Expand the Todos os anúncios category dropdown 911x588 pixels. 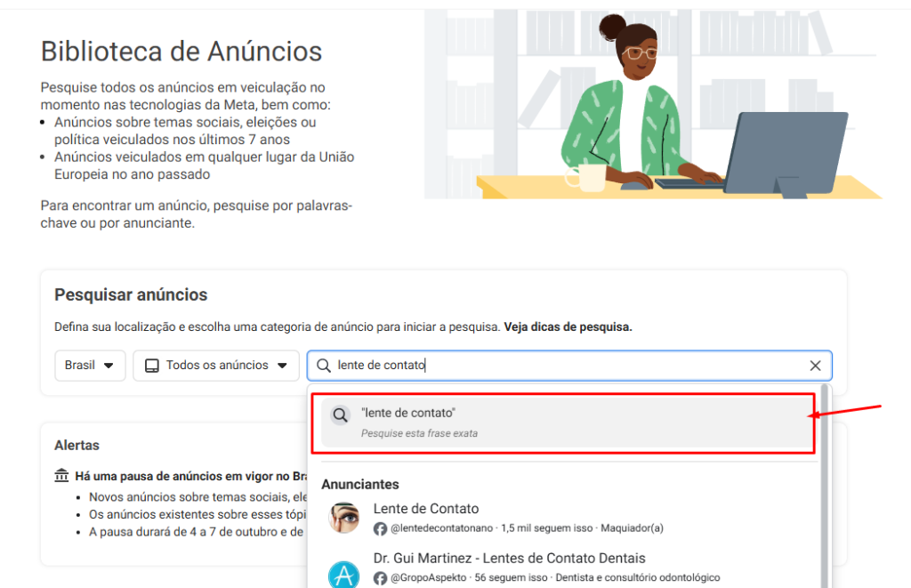tap(216, 365)
